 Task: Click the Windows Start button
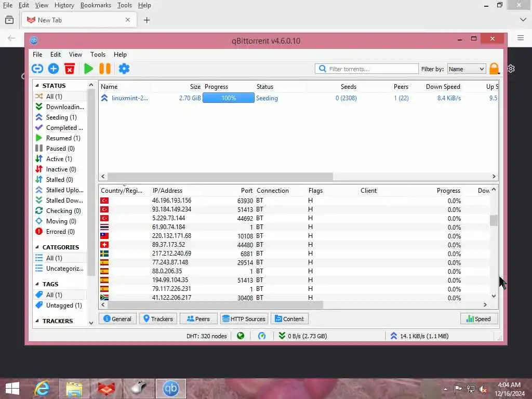click(x=12, y=389)
